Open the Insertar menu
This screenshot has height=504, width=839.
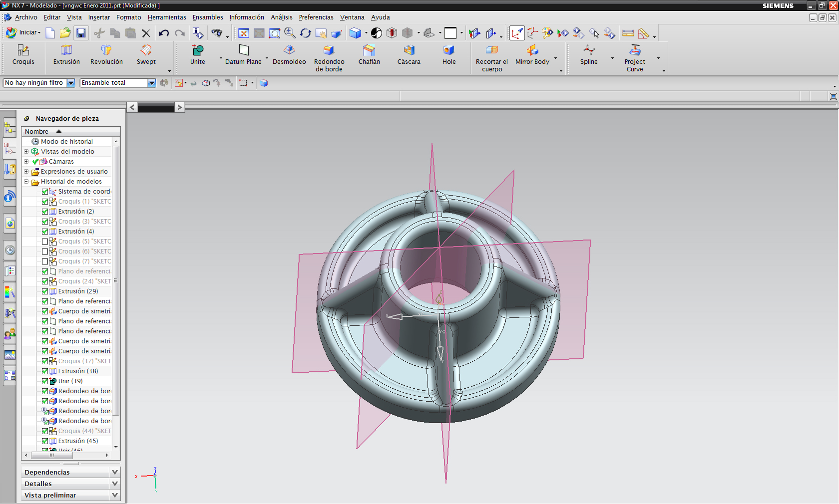pos(99,17)
